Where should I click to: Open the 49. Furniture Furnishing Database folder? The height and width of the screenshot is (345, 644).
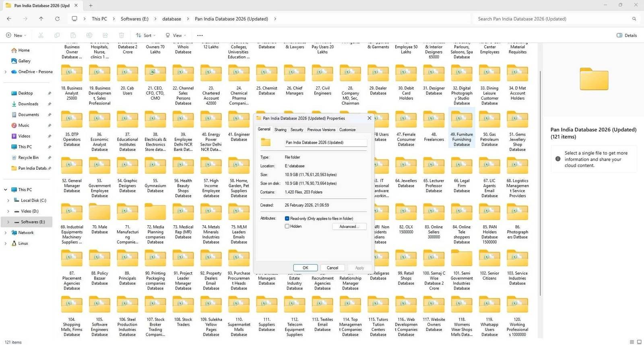click(462, 128)
